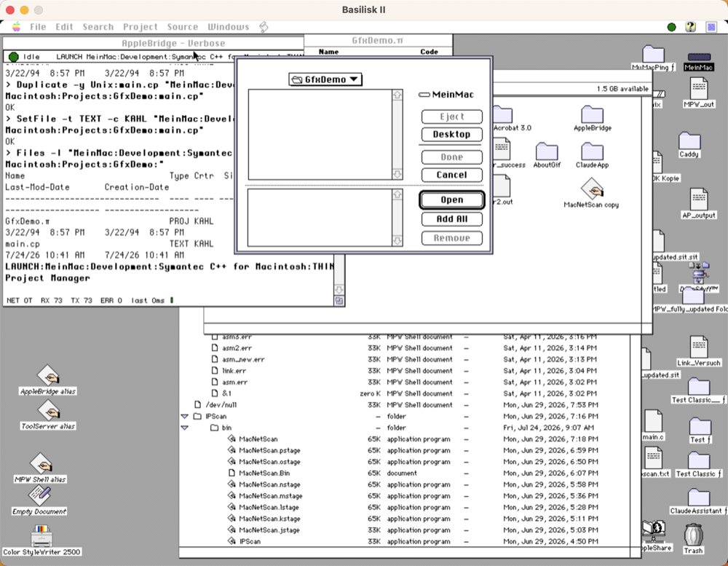Select the MacNetScan.Bin document icon
The height and width of the screenshot is (566, 728).
[x=232, y=473]
